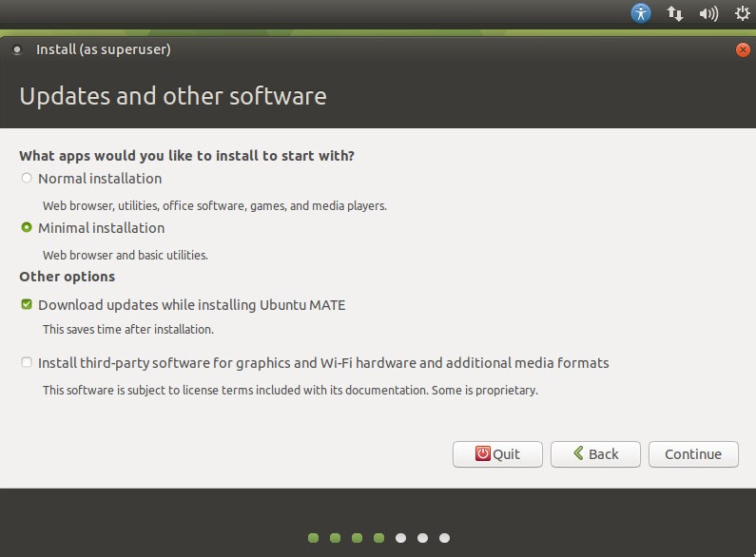Close the Install window with the red button

743,50
